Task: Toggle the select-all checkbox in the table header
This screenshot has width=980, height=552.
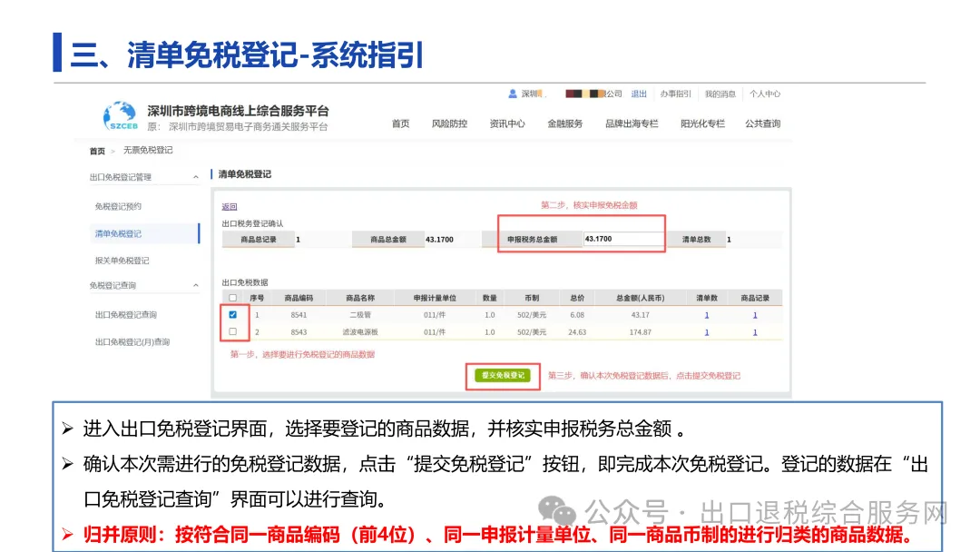Action: click(233, 297)
